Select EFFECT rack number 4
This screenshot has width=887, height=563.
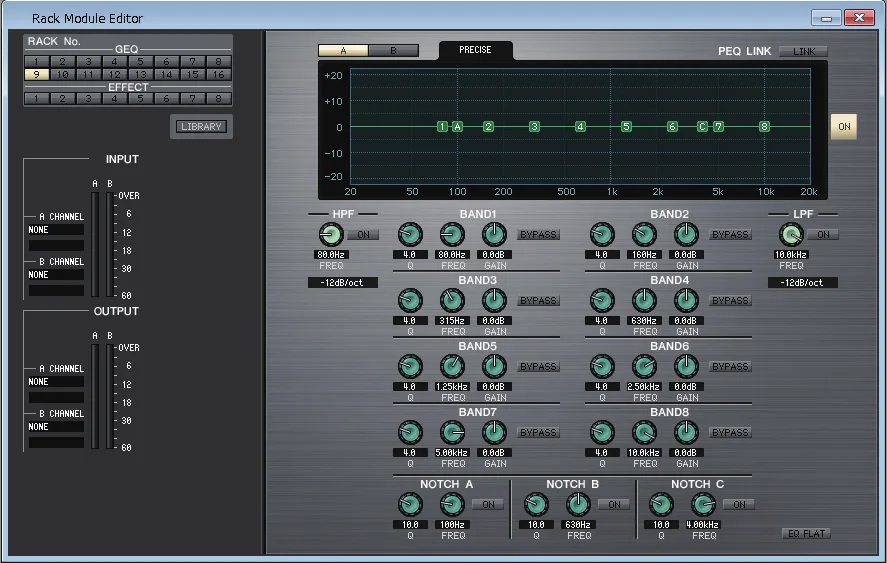(114, 98)
